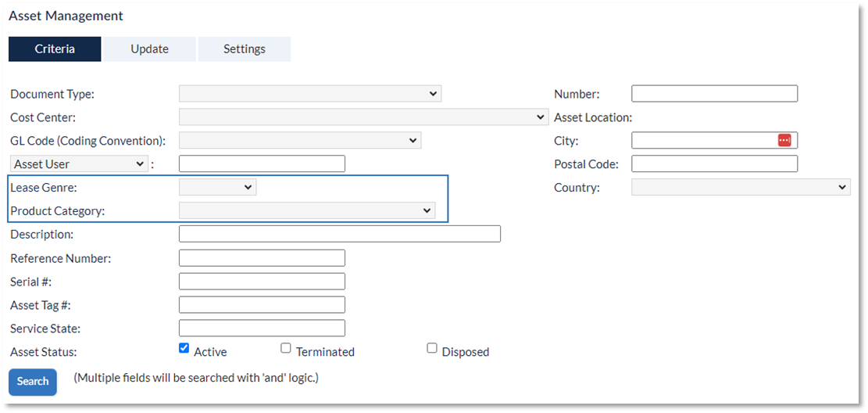Open the Document Type dropdown
The height and width of the screenshot is (413, 868).
[310, 94]
